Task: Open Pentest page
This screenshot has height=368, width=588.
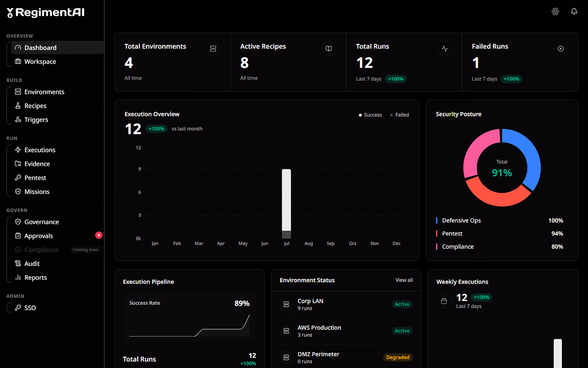Action: [x=57, y=178]
